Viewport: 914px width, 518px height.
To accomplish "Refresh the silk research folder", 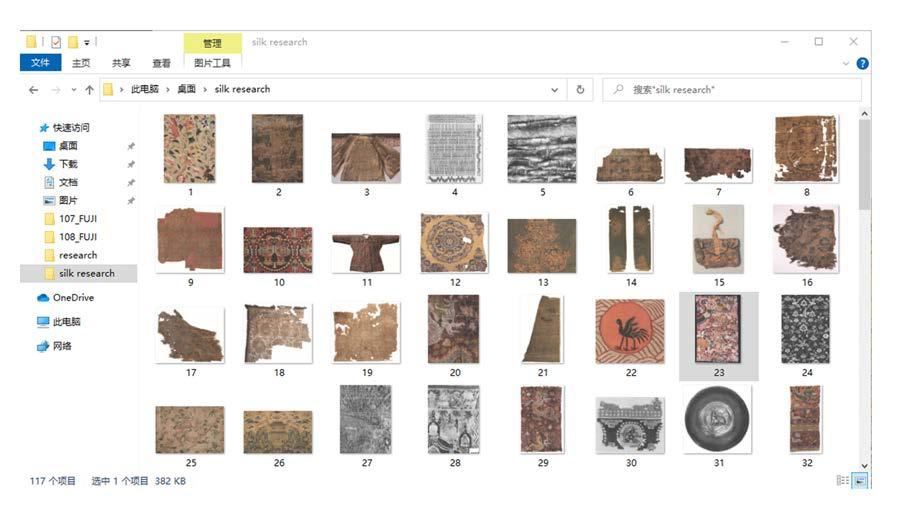I will click(x=580, y=90).
